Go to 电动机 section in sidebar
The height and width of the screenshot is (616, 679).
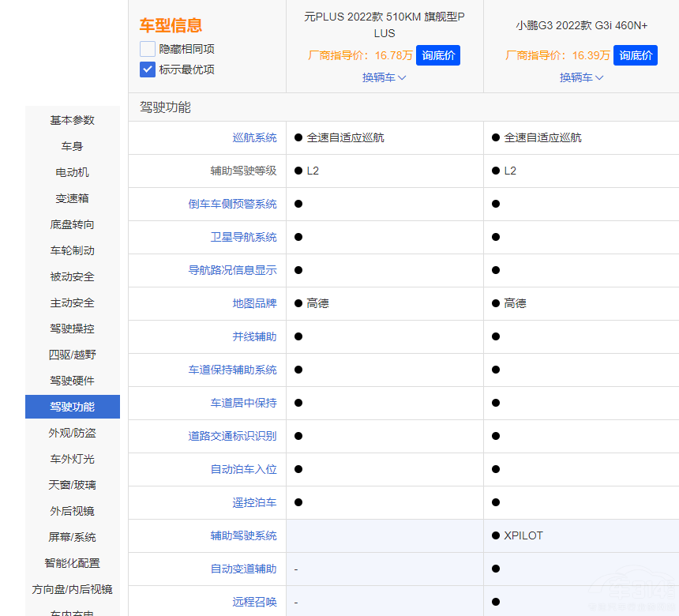73,172
